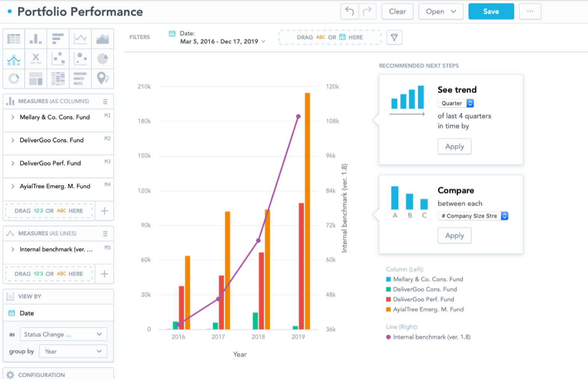Expand the Configuration section
This screenshot has width=588, height=384.
click(x=58, y=375)
